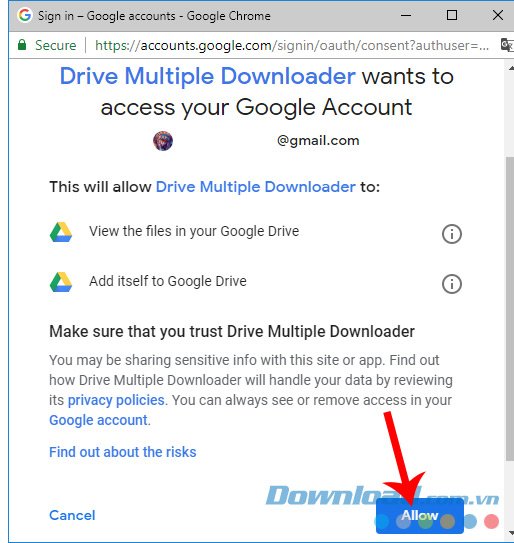Click Google Drive icon beside View the files
Image resolution: width=514 pixels, height=543 pixels.
point(61,232)
